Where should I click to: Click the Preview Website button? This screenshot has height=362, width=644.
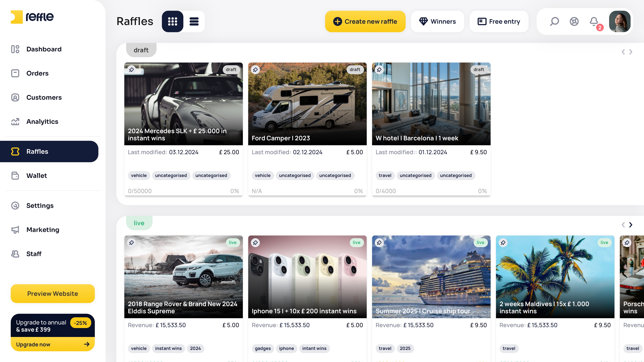point(53,294)
